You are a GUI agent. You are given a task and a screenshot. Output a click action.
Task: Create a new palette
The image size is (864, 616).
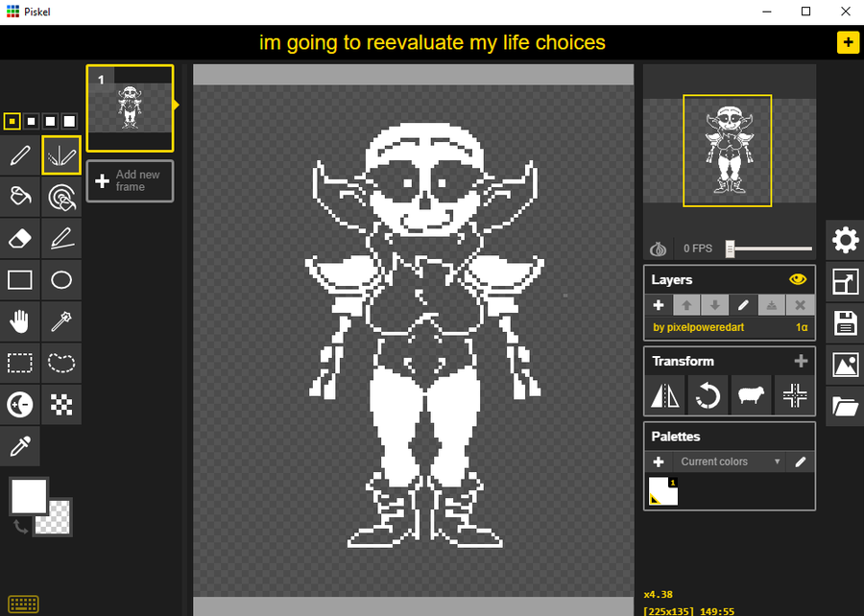659,462
